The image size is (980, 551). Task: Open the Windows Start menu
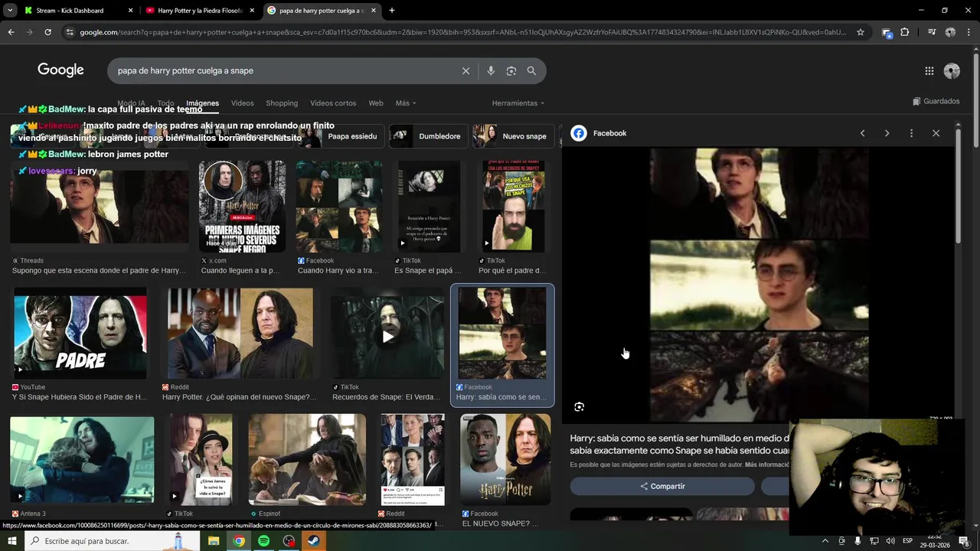click(11, 541)
